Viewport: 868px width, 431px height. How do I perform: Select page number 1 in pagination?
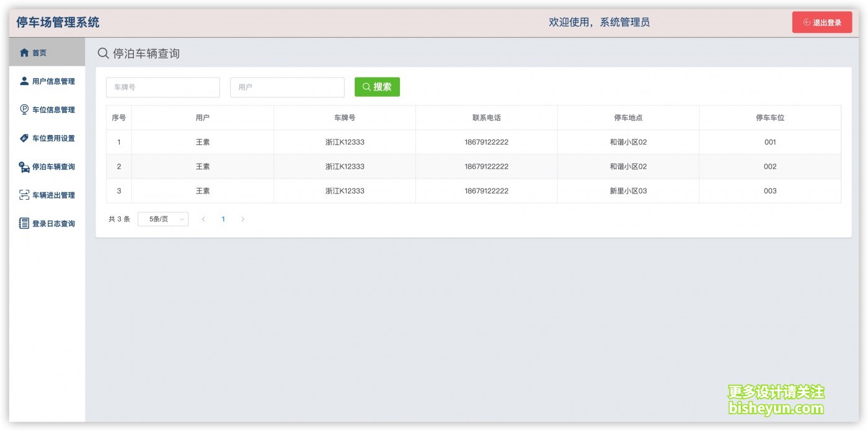tap(223, 219)
